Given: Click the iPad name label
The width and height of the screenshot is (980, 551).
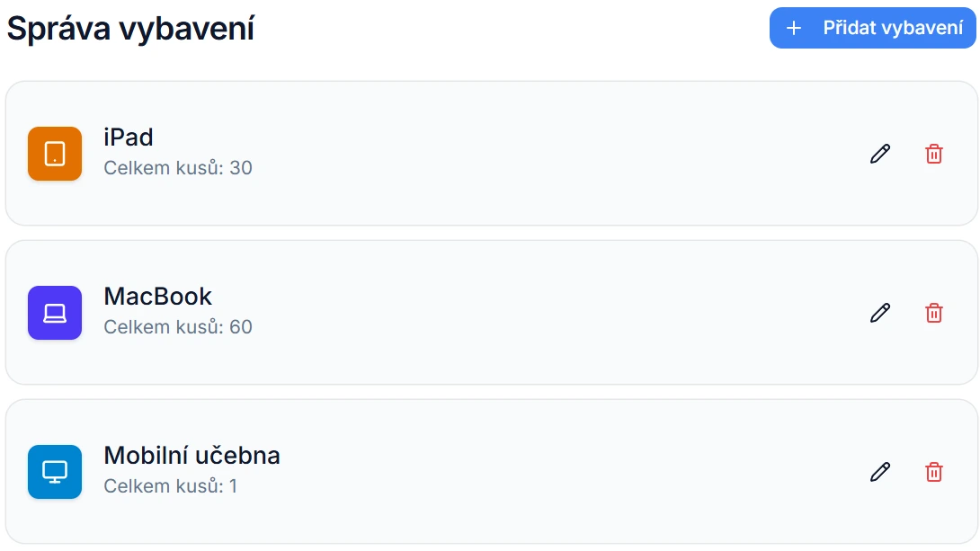Looking at the screenshot, I should click(129, 137).
